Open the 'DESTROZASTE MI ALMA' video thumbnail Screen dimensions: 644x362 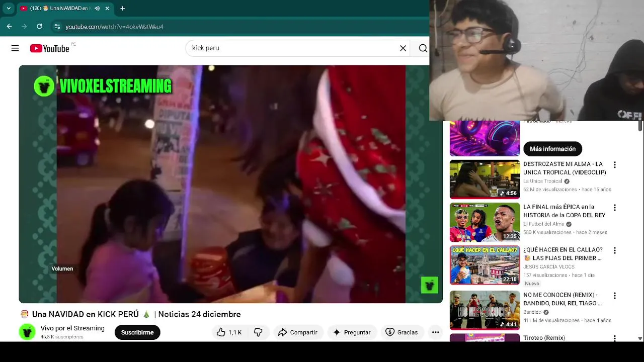tap(485, 179)
